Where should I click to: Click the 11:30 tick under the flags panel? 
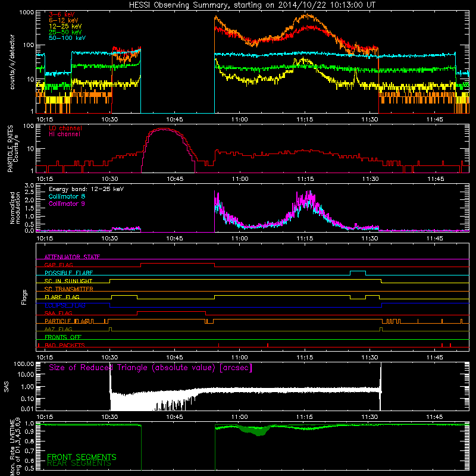(369, 358)
